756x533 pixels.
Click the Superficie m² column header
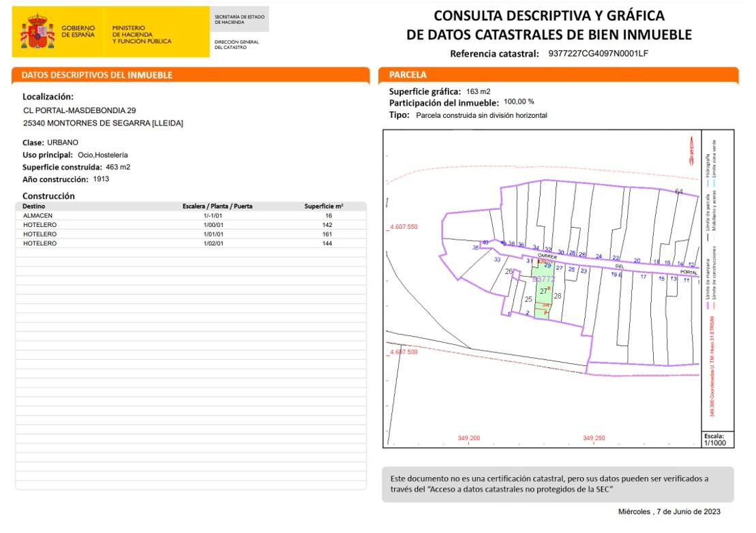coord(323,206)
